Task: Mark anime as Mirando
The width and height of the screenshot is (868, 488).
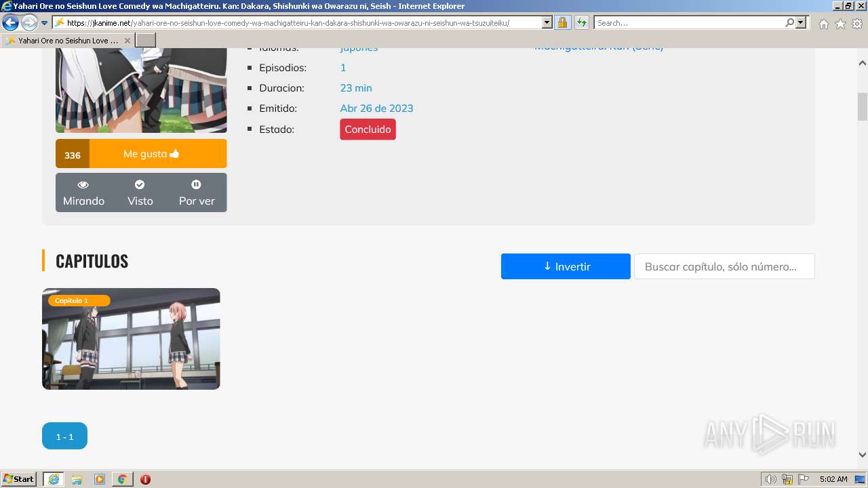Action: pyautogui.click(x=83, y=193)
